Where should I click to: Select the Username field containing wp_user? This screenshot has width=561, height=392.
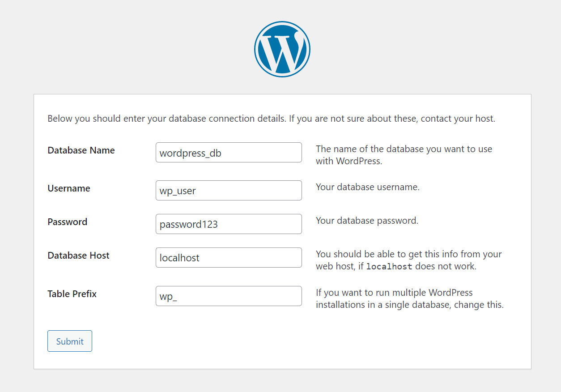click(229, 191)
